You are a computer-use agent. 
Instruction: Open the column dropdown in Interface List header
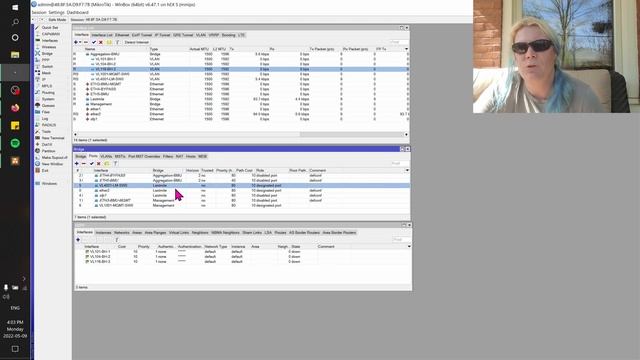pyautogui.click(x=406, y=49)
